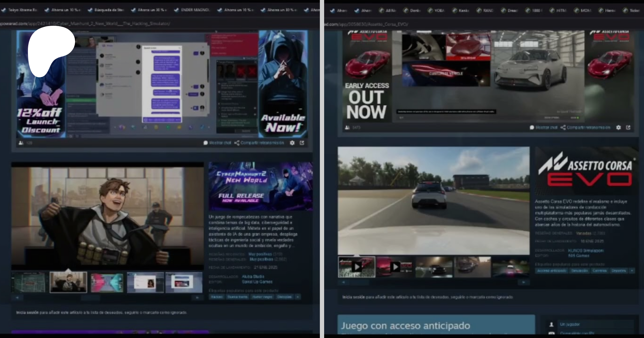Click share icon on Assetto Corsa broadcast
Image resolution: width=644 pixels, height=338 pixels.
(x=563, y=127)
